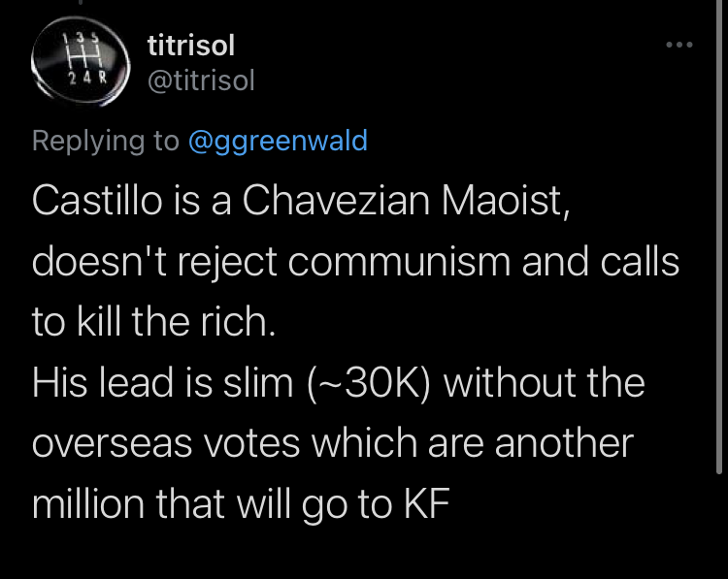Click the phrase 'Chavezian Maoist' in the tweet
This screenshot has height=579, width=728.
click(406, 200)
